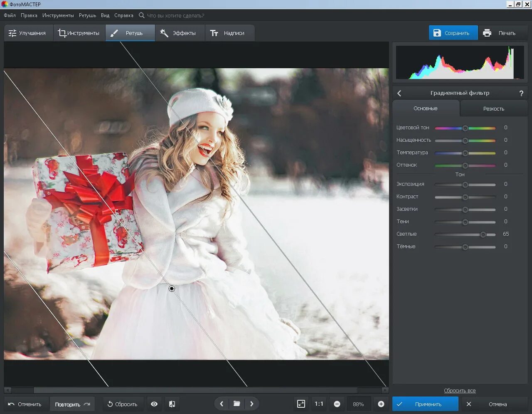Switch to the Резкость tab
Viewport: 532px width, 414px height.
(493, 108)
